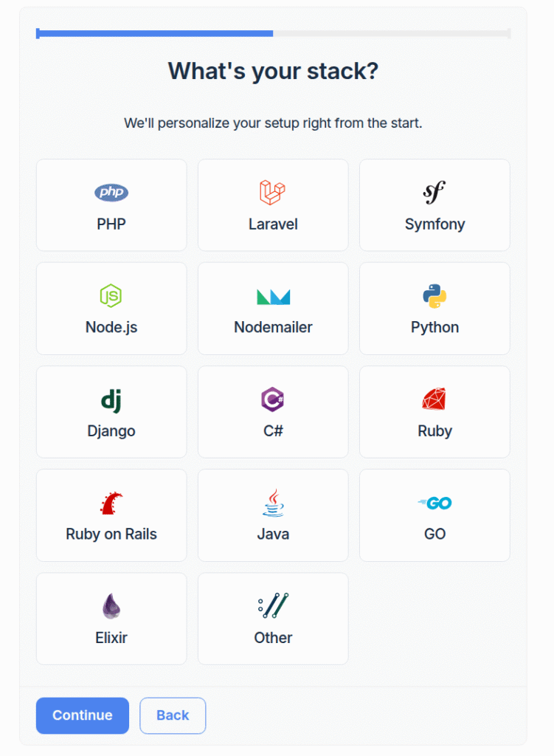Click the Laravel card label
The image size is (554, 756).
272,224
